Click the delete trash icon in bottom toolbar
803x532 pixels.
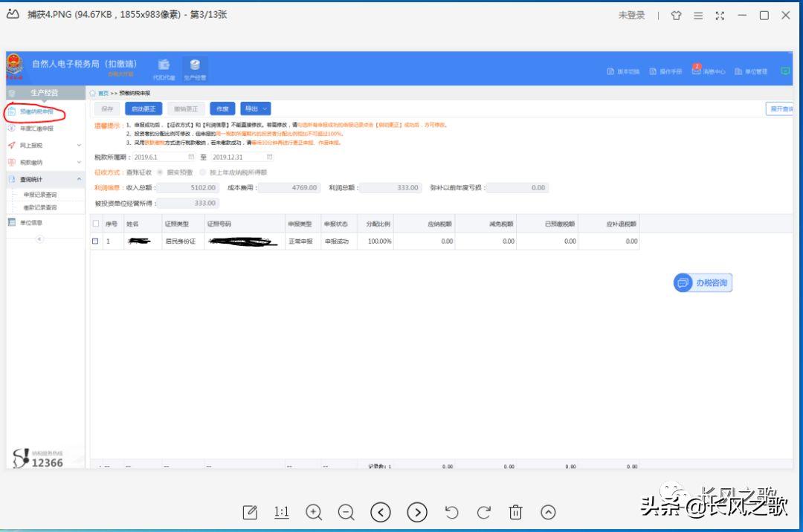(x=516, y=513)
